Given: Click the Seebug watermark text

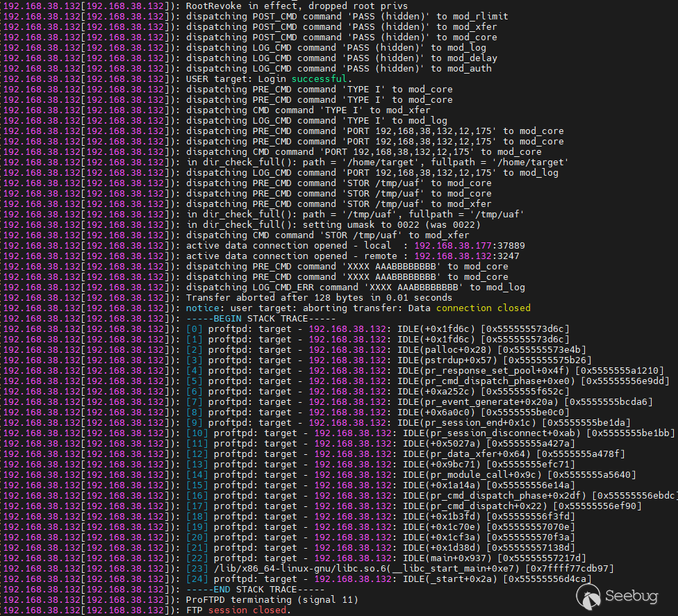Looking at the screenshot, I should (631, 596).
